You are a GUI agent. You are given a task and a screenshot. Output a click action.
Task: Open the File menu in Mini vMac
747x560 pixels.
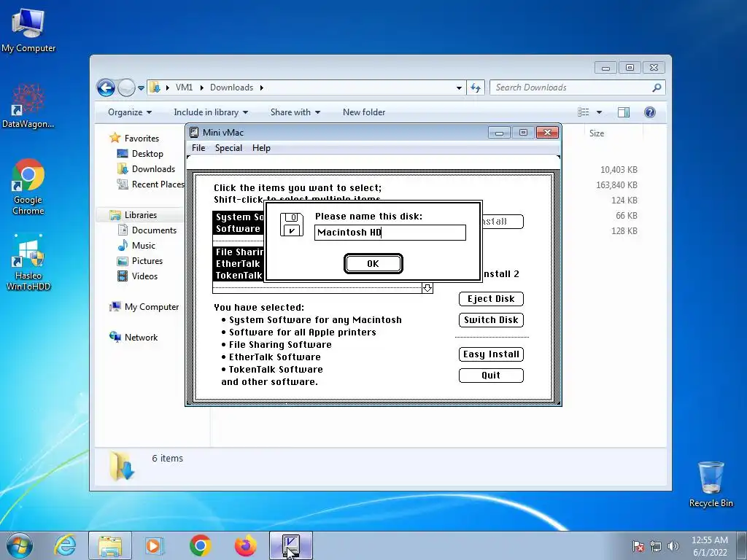198,148
